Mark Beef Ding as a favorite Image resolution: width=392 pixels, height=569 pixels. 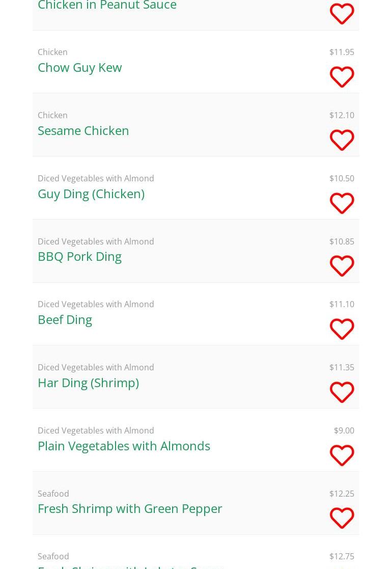point(342,329)
